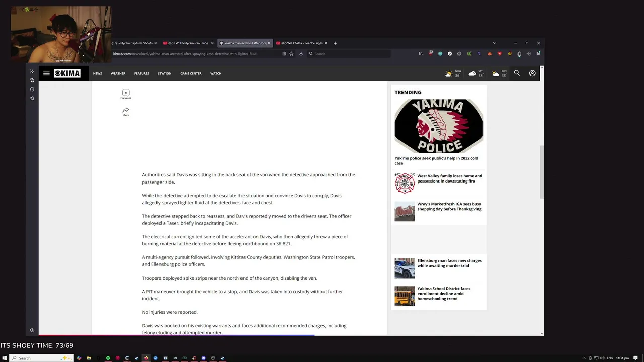Open the sidebar settings gear icon
Image resolution: width=644 pixels, height=362 pixels.
coord(32,330)
